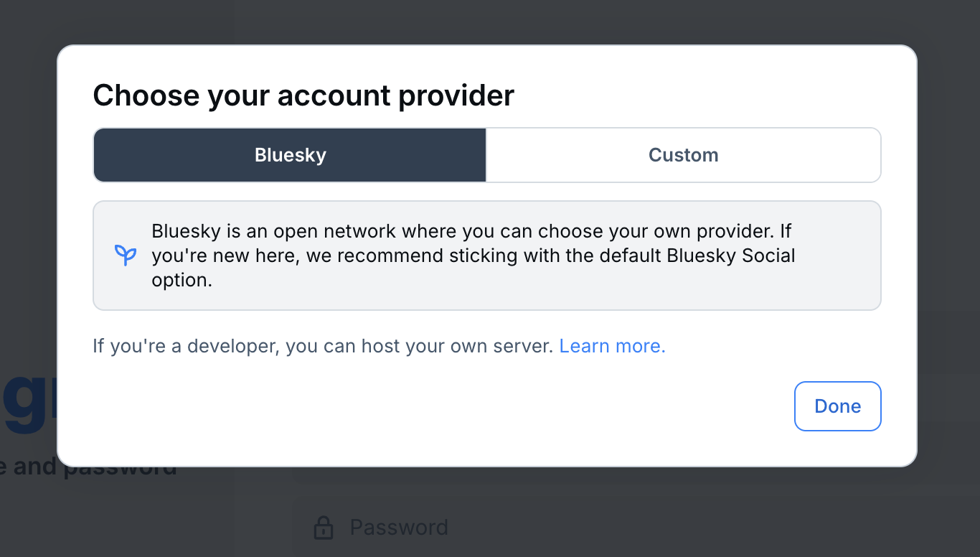The image size is (980, 557).
Task: Click the 'If you're a developer' sentence
Action: [323, 346]
